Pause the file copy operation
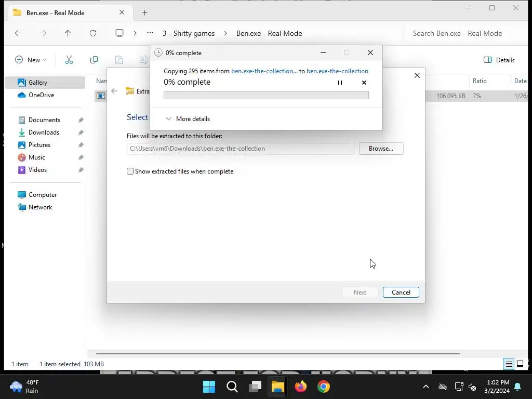Screen dimensions: 532x399 pyautogui.click(x=340, y=83)
